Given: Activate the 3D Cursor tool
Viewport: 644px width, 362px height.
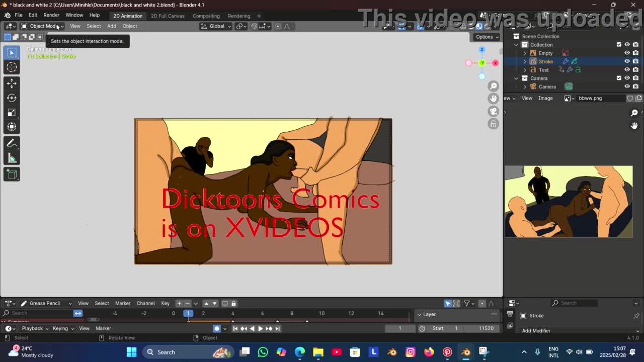Looking at the screenshot, I should click(12, 67).
